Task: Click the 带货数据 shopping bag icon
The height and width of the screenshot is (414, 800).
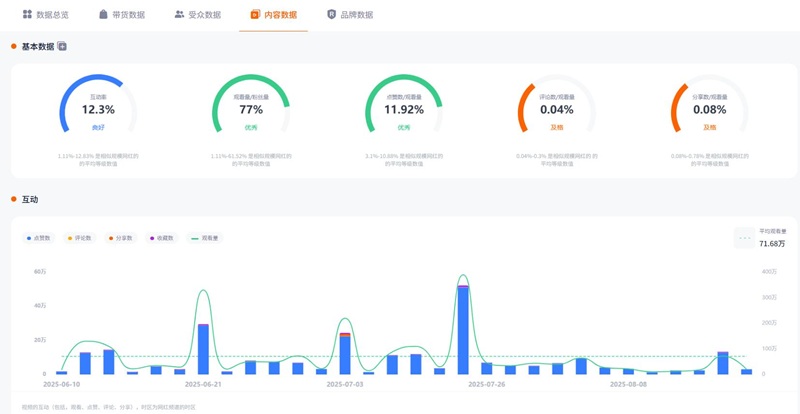Action: click(104, 15)
